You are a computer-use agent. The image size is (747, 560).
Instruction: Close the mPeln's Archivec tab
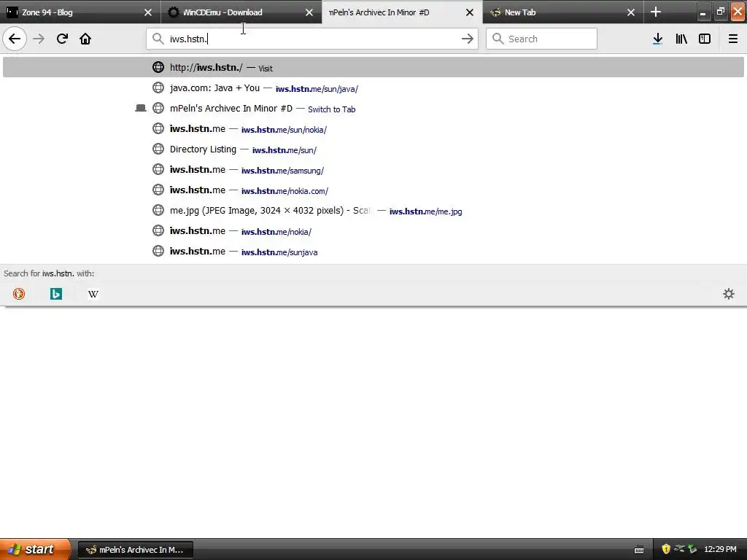click(x=470, y=12)
